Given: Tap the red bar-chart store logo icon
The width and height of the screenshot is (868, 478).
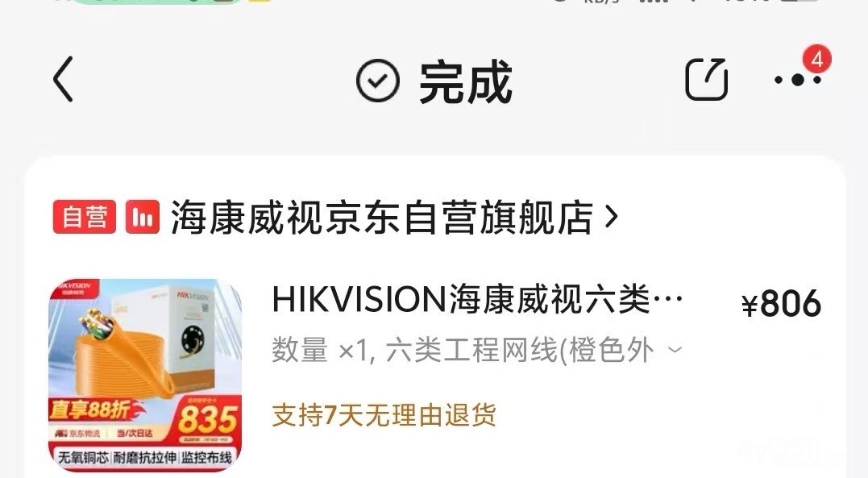Looking at the screenshot, I should click(143, 217).
